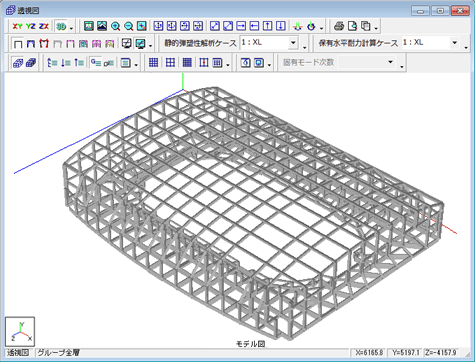Pan view left with left-arrow icon
The height and width of the screenshot is (362, 475).
click(x=254, y=26)
